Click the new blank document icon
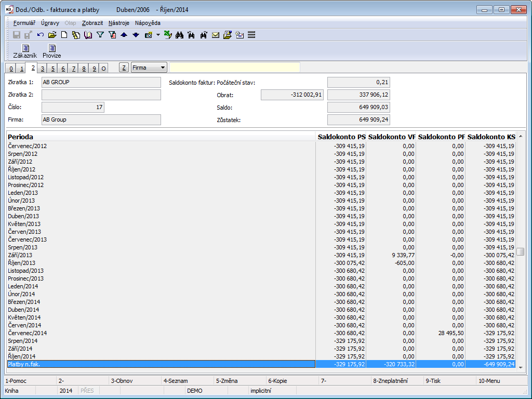This screenshot has height=399, width=532. pyautogui.click(x=64, y=35)
